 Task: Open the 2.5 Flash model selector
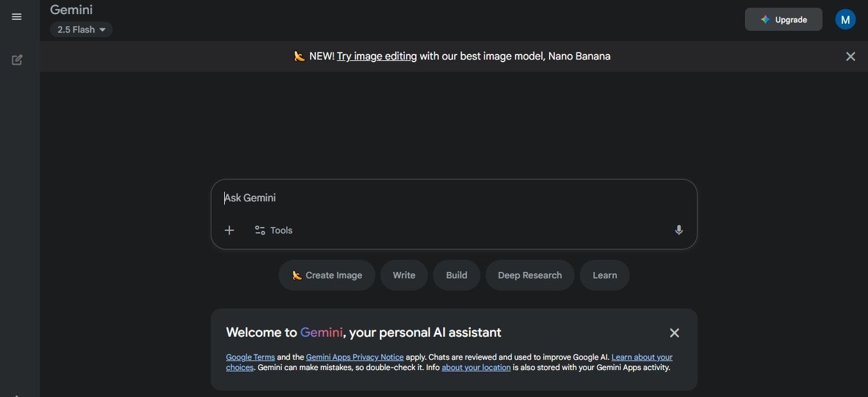[x=81, y=30]
